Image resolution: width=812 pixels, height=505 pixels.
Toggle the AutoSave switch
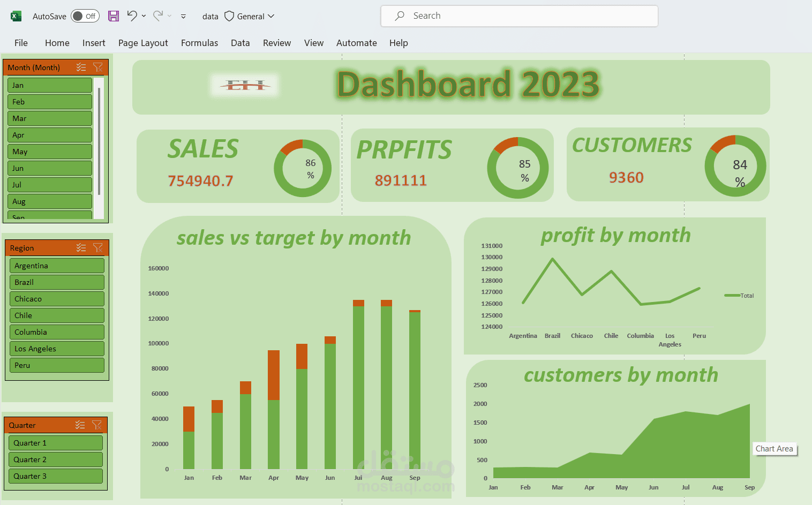pyautogui.click(x=85, y=16)
